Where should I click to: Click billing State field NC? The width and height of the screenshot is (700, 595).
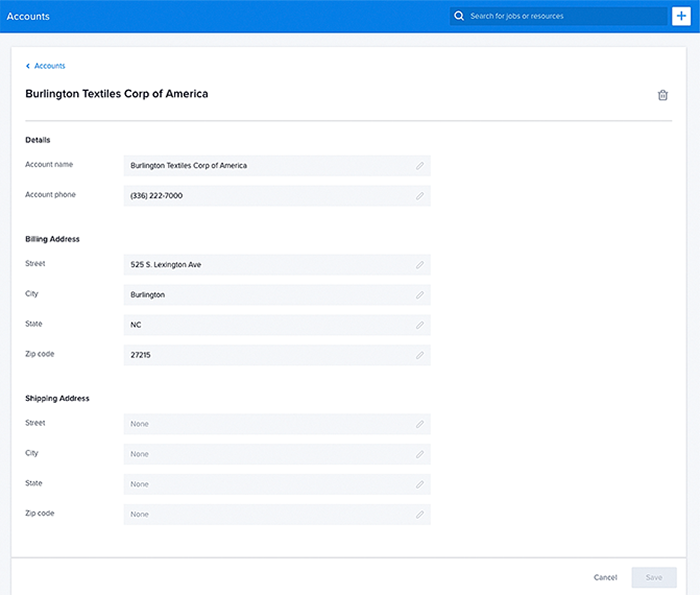(277, 325)
